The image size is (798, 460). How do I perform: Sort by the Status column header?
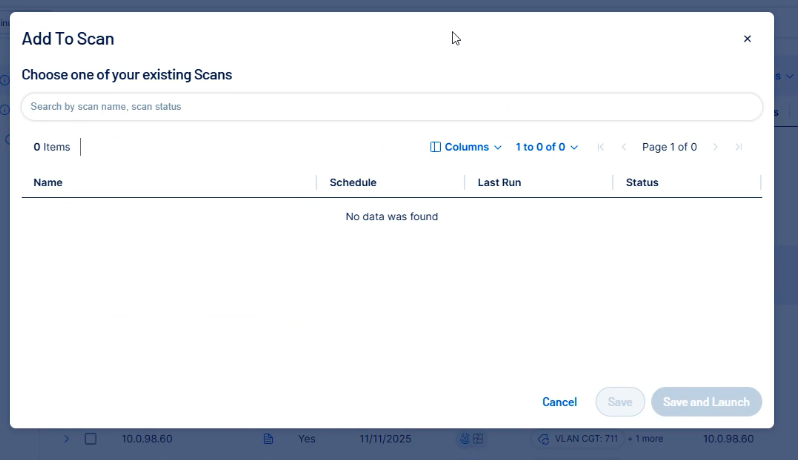click(642, 183)
